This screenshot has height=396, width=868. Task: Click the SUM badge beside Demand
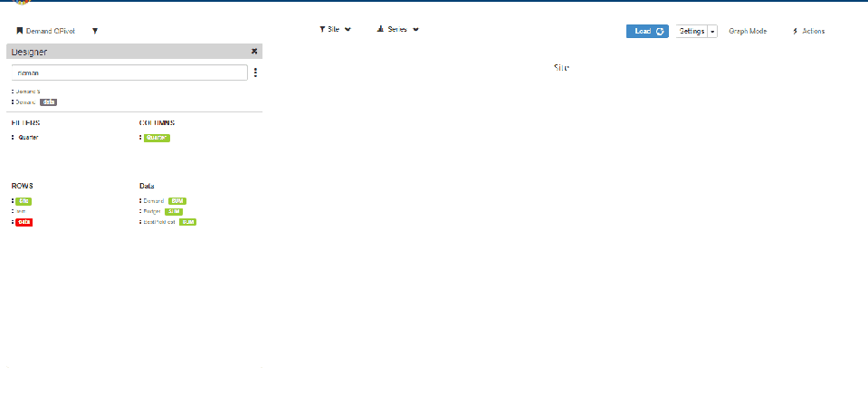point(177,201)
